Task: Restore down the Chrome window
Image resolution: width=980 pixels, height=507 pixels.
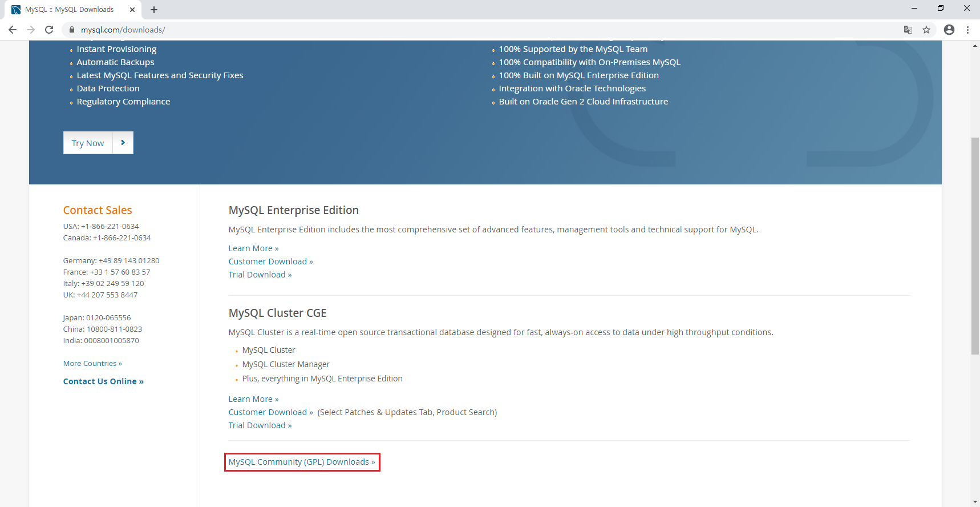Action: click(x=941, y=9)
